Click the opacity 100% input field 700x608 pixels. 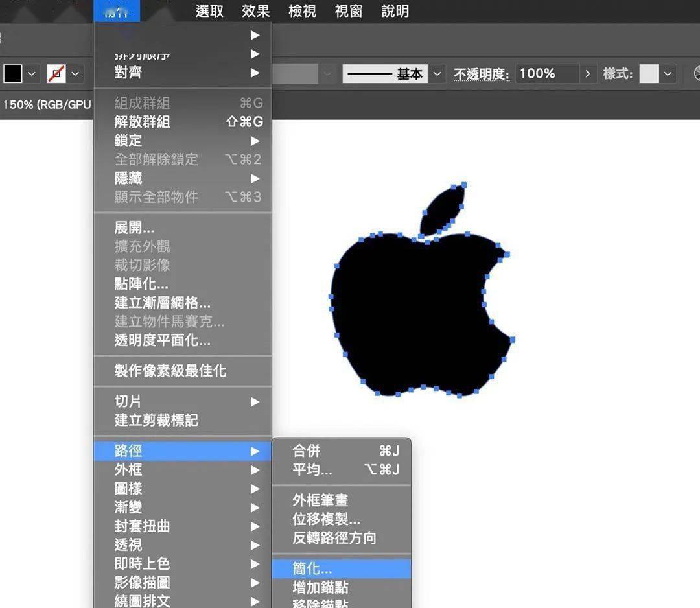pos(548,74)
